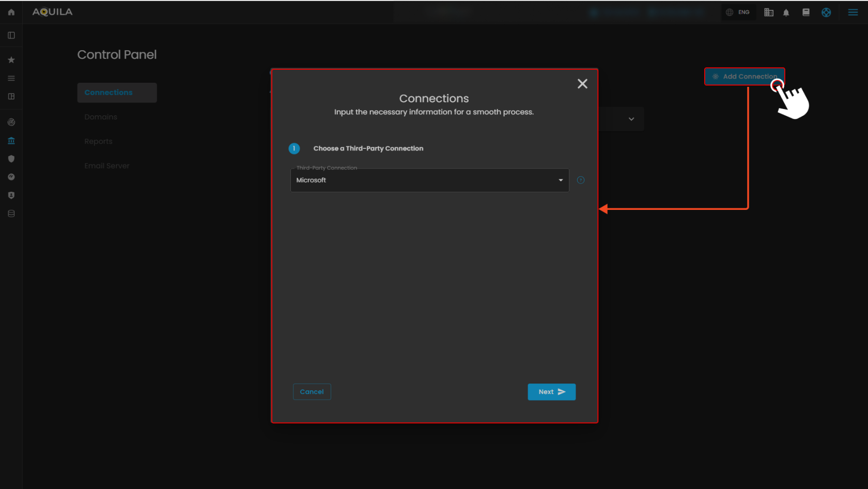Viewport: 868px width, 489px height.
Task: Open the ENG language selector
Action: pos(738,12)
